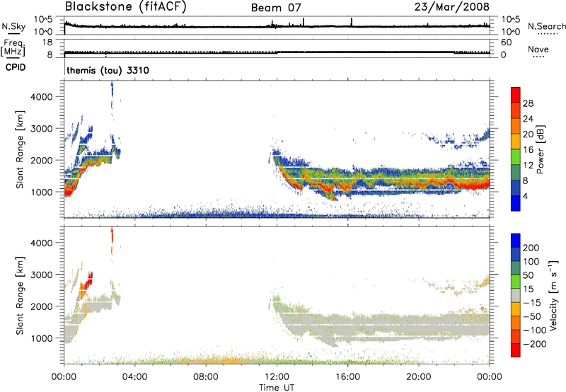Click the '1000' tick on the velocity panel
The height and width of the screenshot is (392, 566).
pyautogui.click(x=42, y=338)
